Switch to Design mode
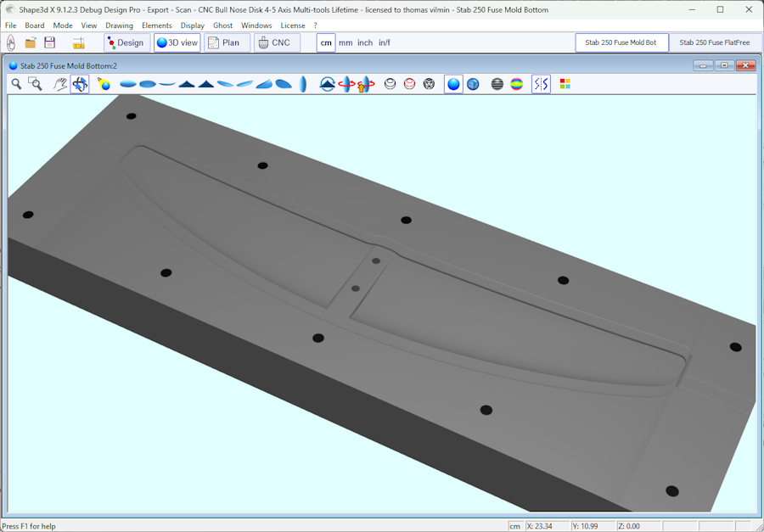764x532 pixels. (126, 42)
